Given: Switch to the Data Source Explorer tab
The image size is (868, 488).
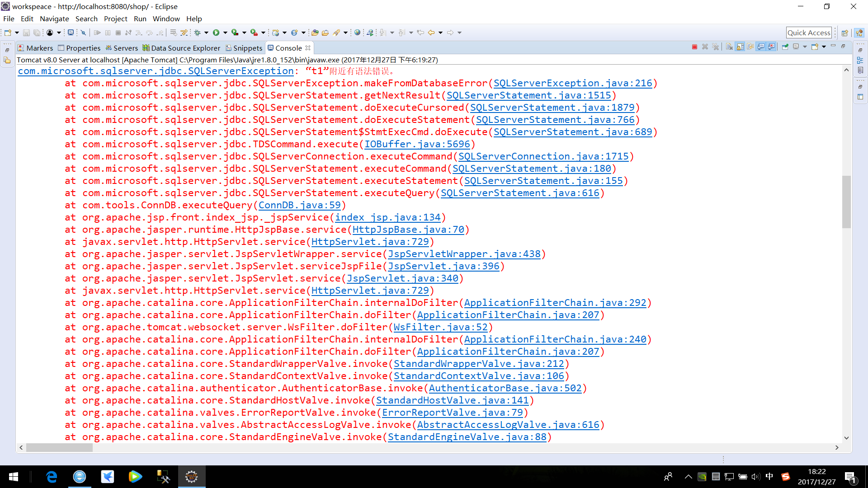Looking at the screenshot, I should 181,48.
